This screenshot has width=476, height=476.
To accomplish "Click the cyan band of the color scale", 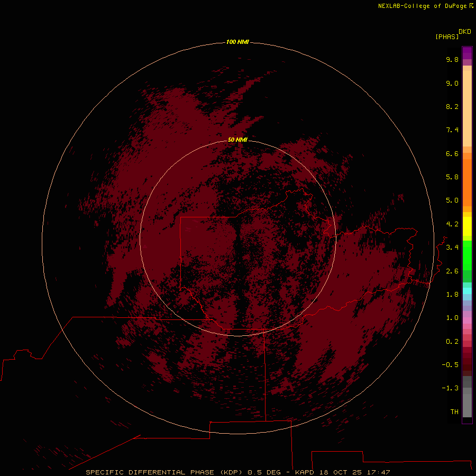I will [467, 291].
